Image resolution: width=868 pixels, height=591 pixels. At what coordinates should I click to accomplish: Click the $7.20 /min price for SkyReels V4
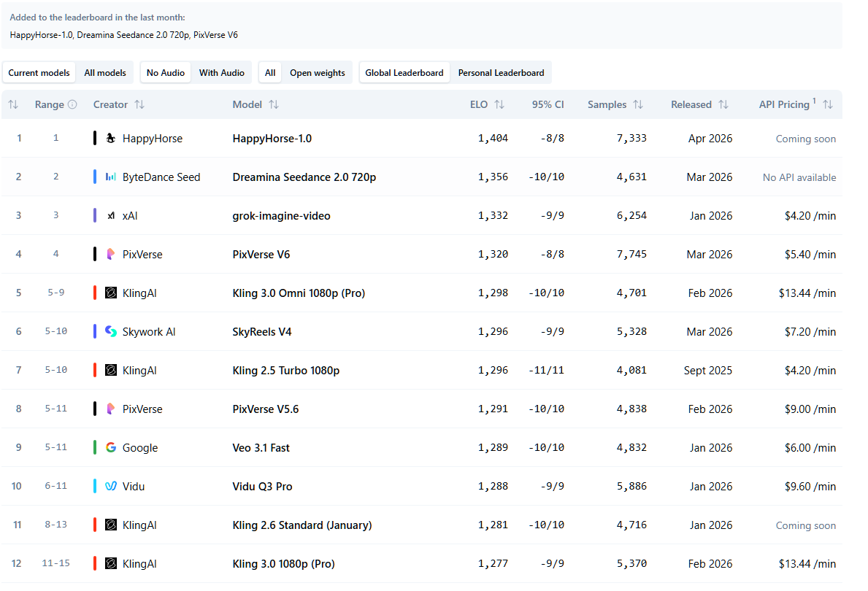810,332
